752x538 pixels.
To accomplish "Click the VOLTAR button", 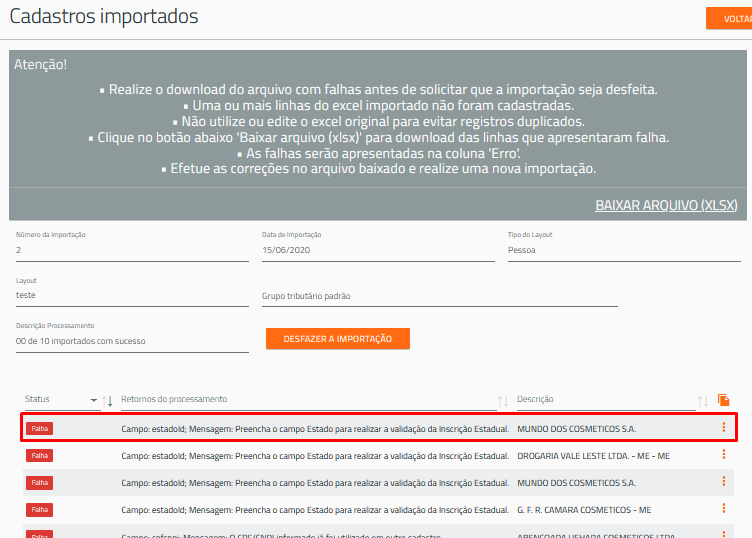I will click(729, 19).
